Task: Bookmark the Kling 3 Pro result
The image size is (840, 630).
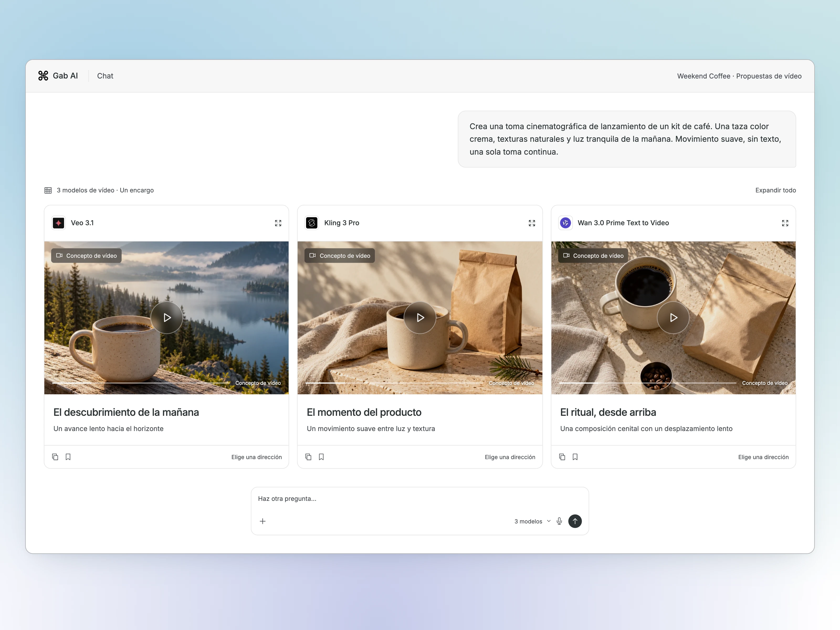Action: point(321,457)
